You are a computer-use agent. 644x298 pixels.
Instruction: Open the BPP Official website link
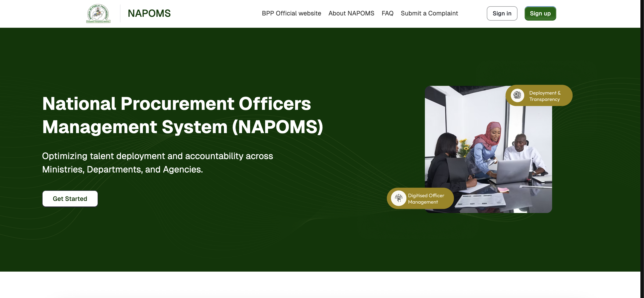pos(291,13)
